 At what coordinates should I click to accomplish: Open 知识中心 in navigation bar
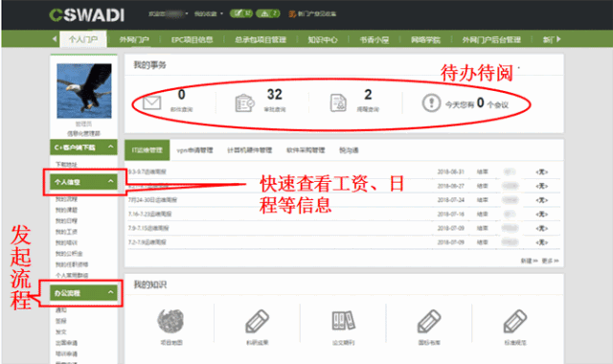pyautogui.click(x=323, y=39)
